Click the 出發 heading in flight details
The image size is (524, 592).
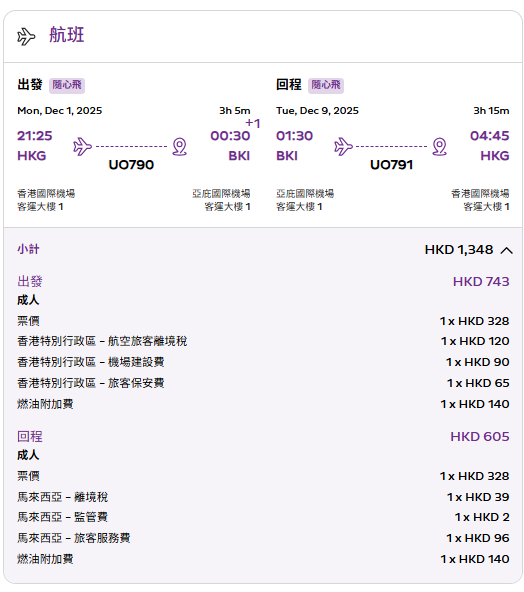tap(30, 84)
